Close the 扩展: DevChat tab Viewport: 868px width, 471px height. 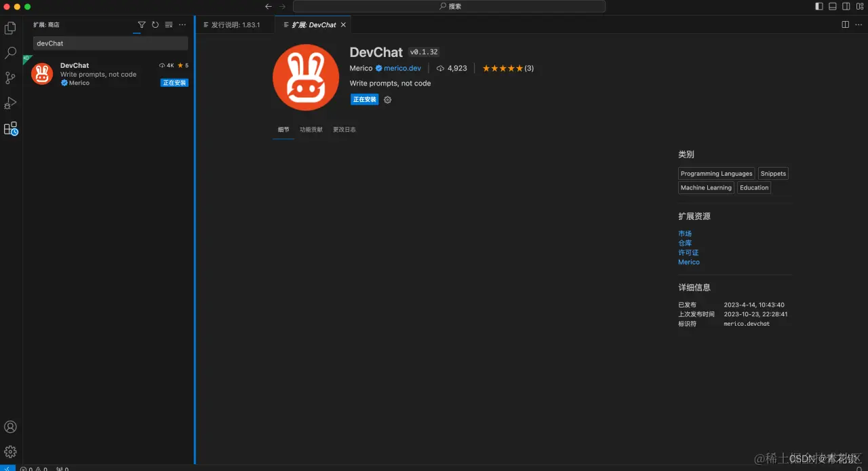tap(343, 24)
